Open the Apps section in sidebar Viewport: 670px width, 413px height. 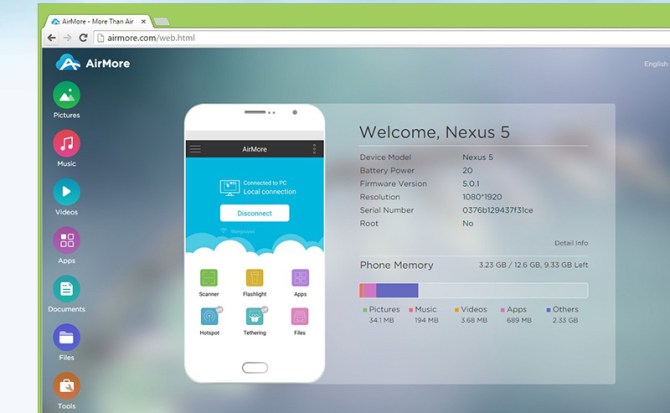click(x=67, y=245)
